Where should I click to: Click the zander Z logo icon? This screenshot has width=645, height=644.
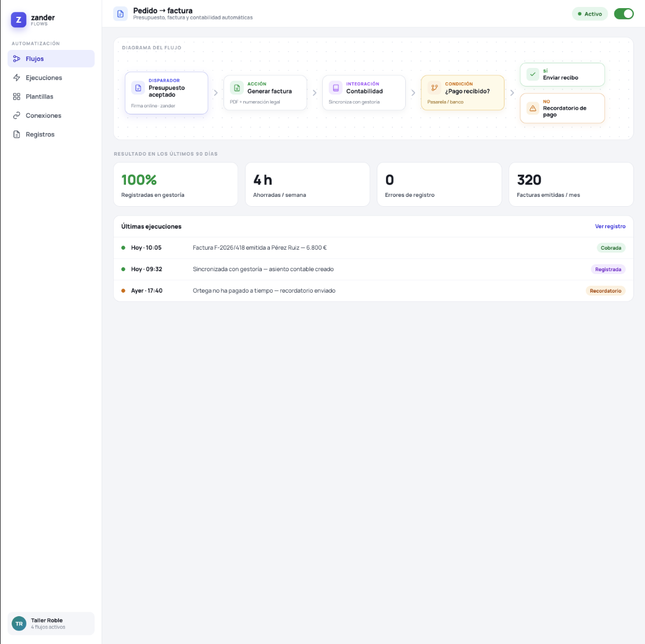[x=19, y=20]
